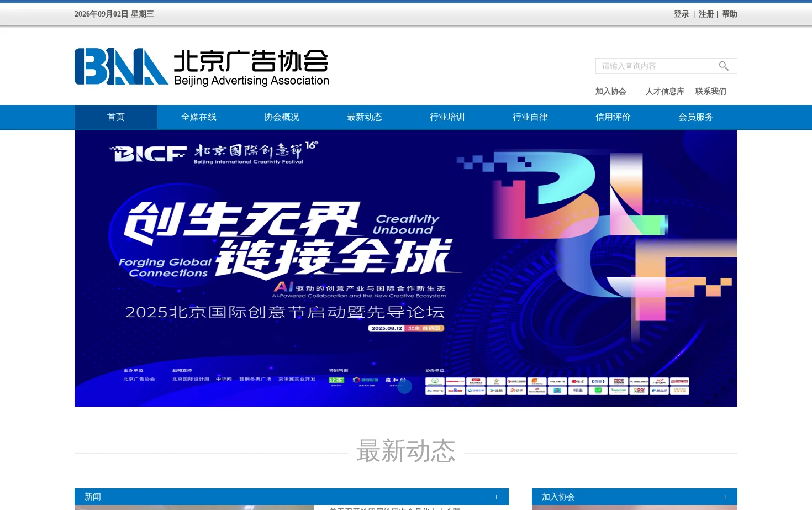Open the 全媒在线 menu
This screenshot has width=812, height=510.
(199, 117)
